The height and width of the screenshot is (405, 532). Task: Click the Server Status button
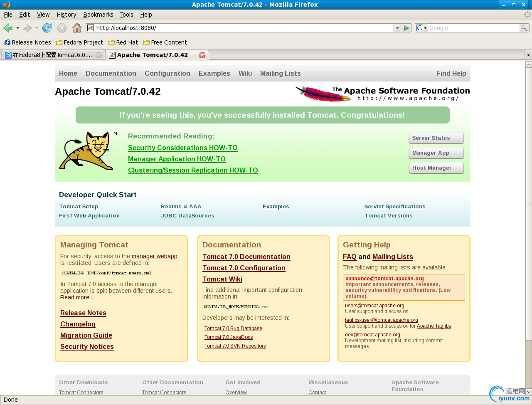pos(436,138)
